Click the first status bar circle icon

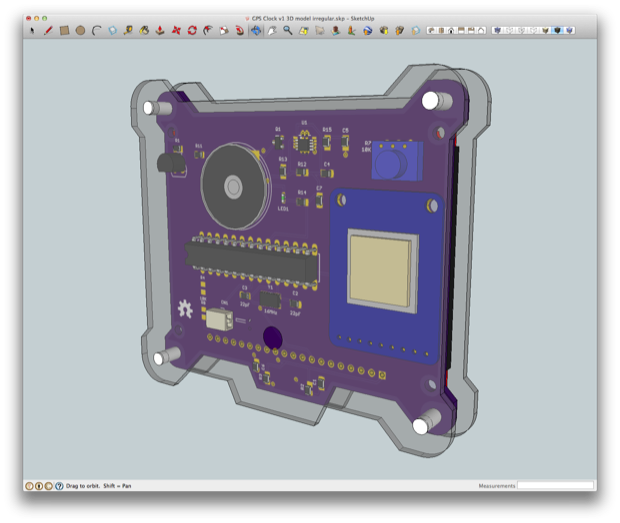(29, 486)
